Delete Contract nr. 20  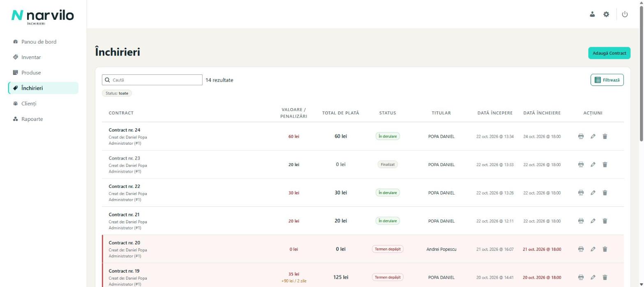point(605,249)
